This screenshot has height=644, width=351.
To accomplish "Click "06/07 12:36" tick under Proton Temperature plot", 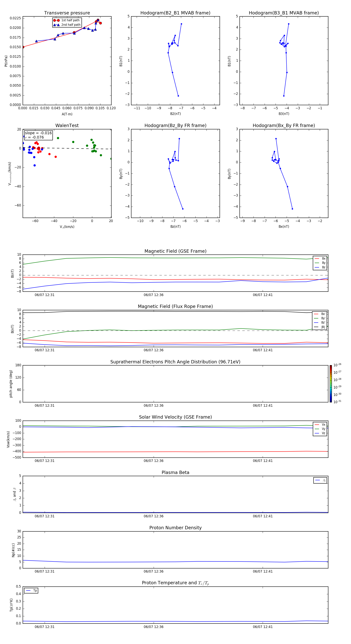I will click(153, 627).
